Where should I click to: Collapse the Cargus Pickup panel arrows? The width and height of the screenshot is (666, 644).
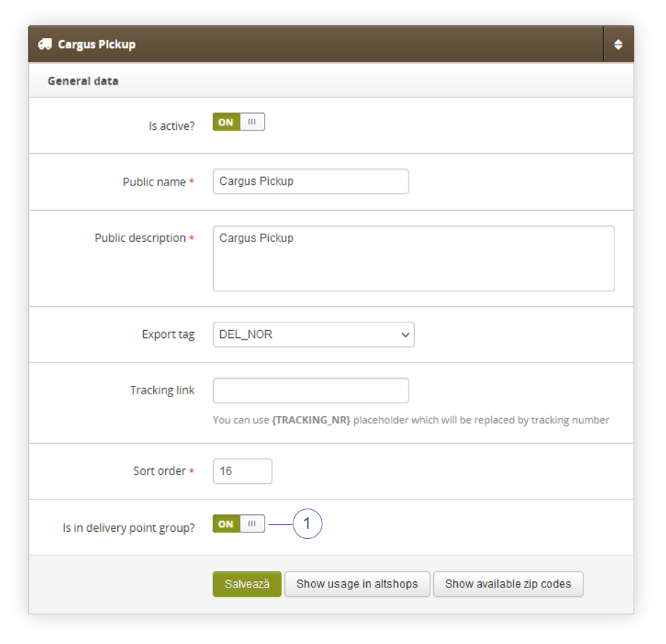pos(618,44)
